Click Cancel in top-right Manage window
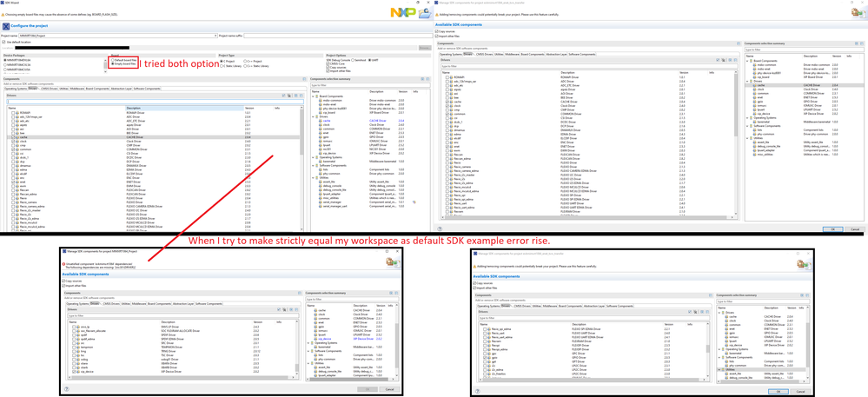This screenshot has width=868, height=397. 855,229
